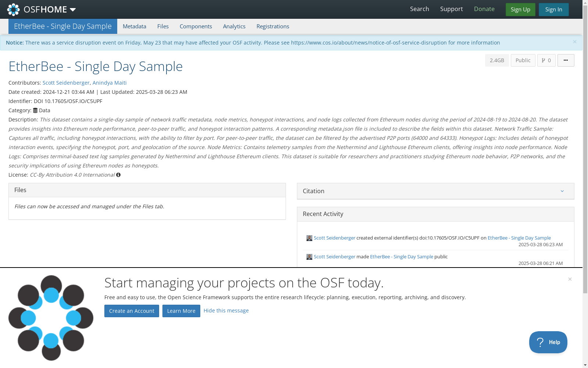Click the 2025-03-28 06:21 AM activity timestamp
Viewport: 588px width, 368px height.
(541, 263)
